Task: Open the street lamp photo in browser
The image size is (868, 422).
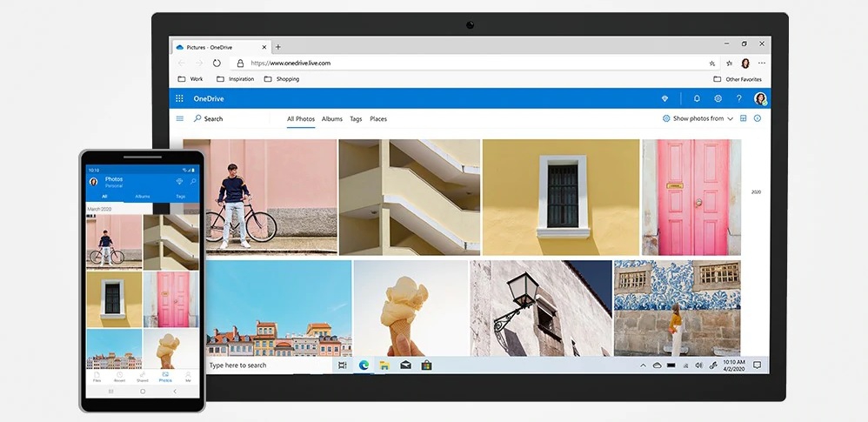Action: point(541,309)
